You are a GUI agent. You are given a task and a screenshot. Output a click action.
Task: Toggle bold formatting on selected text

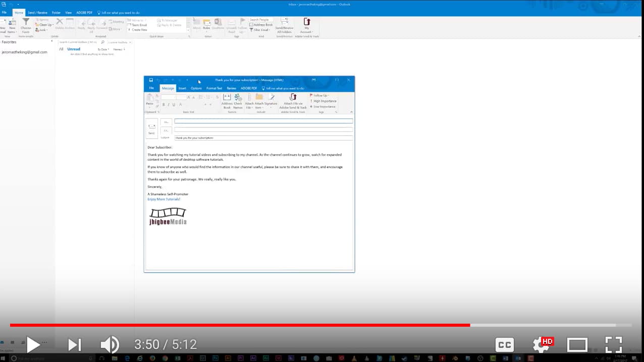click(x=163, y=104)
